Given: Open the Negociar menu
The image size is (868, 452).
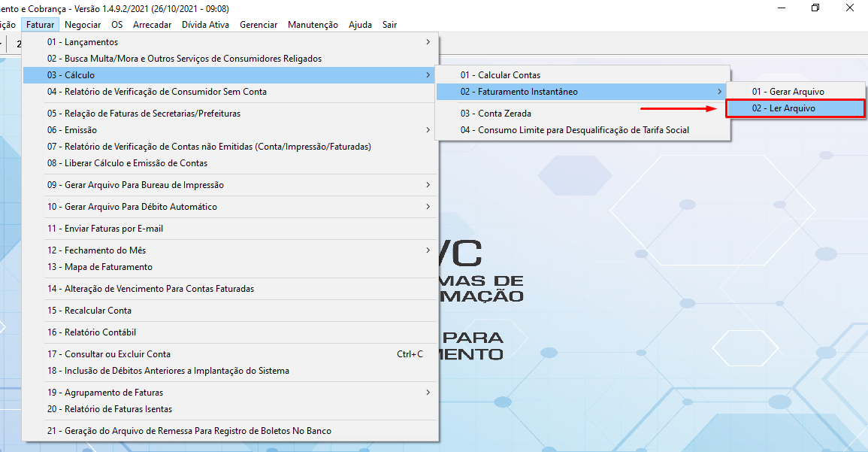Looking at the screenshot, I should point(83,25).
